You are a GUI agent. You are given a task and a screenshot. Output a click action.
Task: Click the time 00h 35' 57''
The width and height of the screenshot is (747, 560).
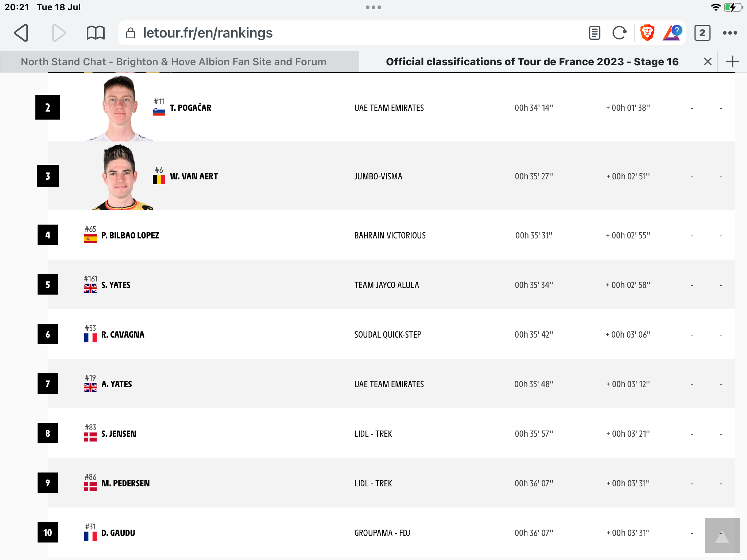click(x=534, y=434)
